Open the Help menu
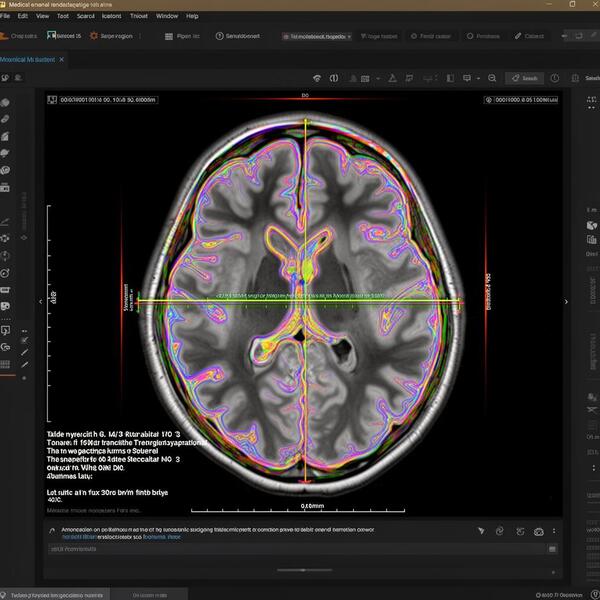The image size is (600, 600). (x=192, y=16)
